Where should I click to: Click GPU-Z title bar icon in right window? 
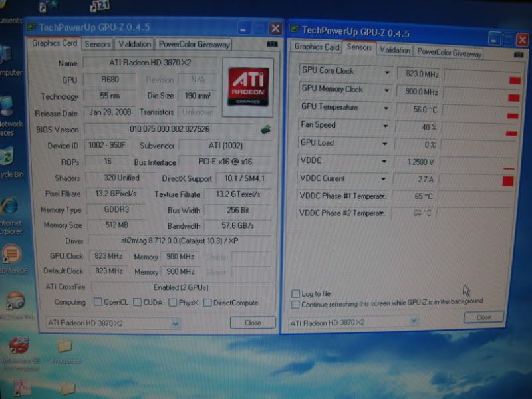[294, 29]
